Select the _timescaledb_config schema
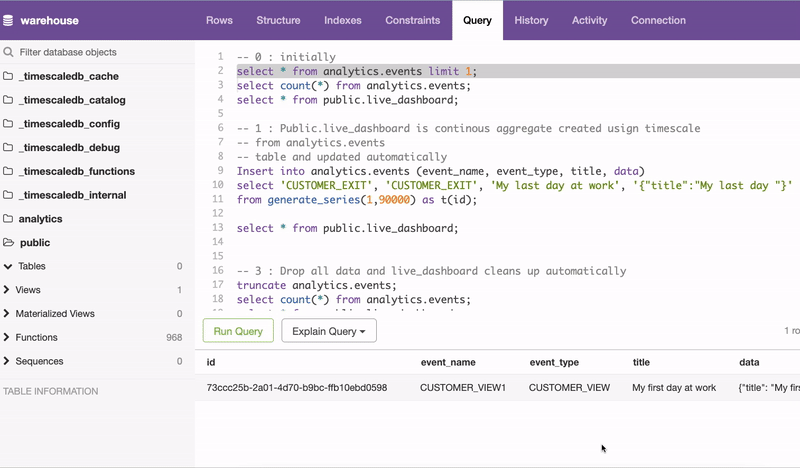The image size is (800, 468). pos(69,124)
